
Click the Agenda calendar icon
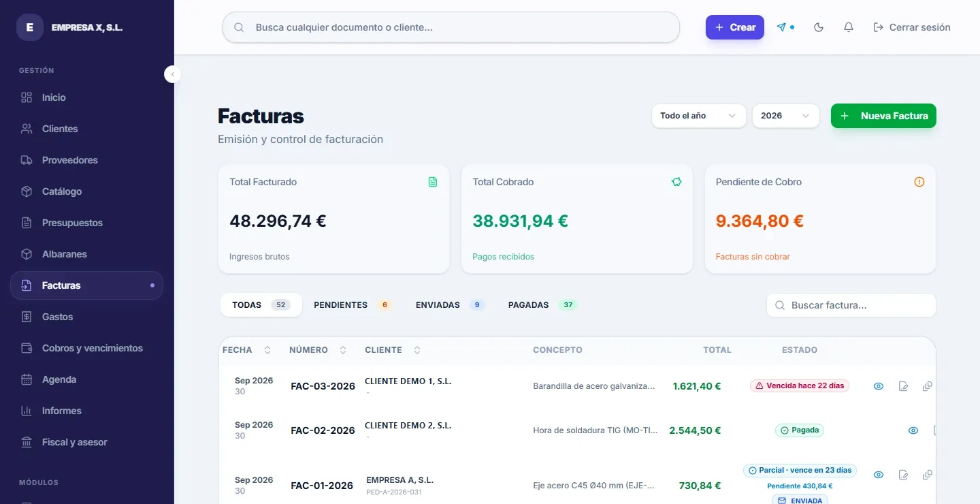click(27, 379)
